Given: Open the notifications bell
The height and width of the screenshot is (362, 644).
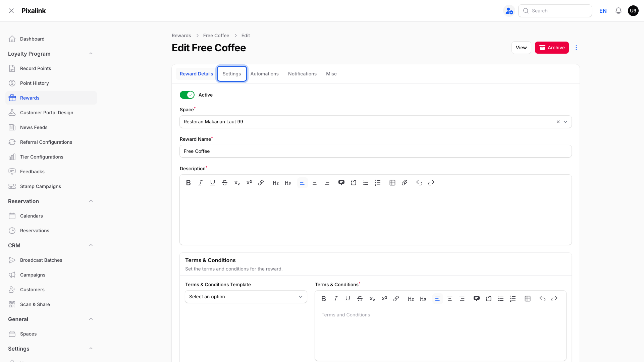Looking at the screenshot, I should click(x=619, y=11).
